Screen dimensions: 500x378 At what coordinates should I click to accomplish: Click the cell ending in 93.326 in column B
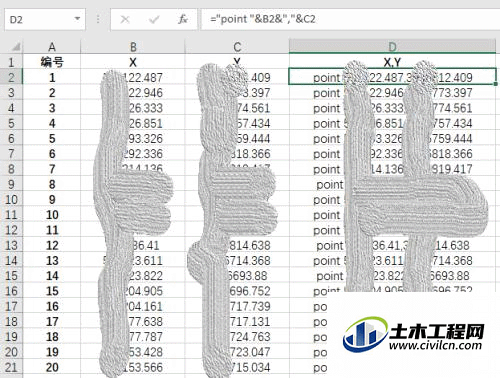click(x=133, y=138)
